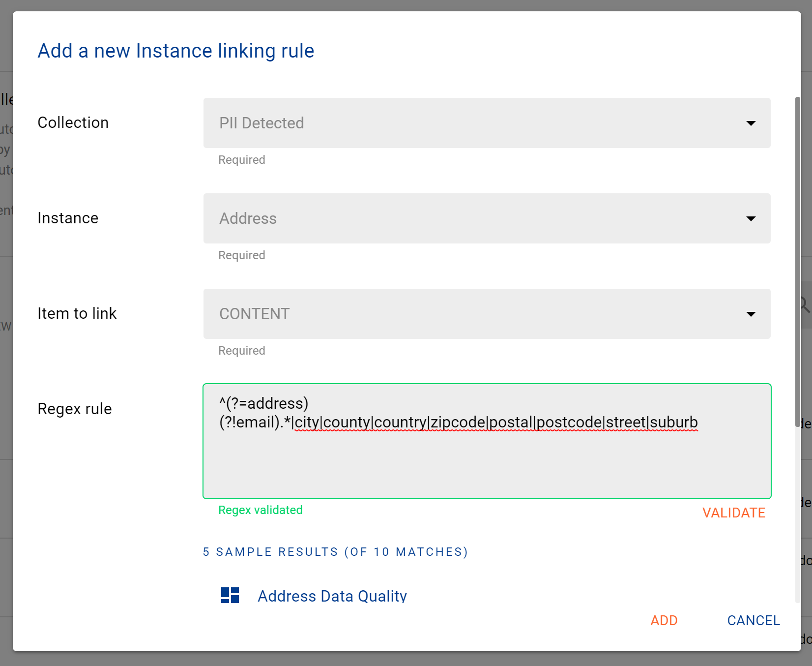Cancel the new linking rule dialog
The height and width of the screenshot is (666, 812).
coord(753,620)
